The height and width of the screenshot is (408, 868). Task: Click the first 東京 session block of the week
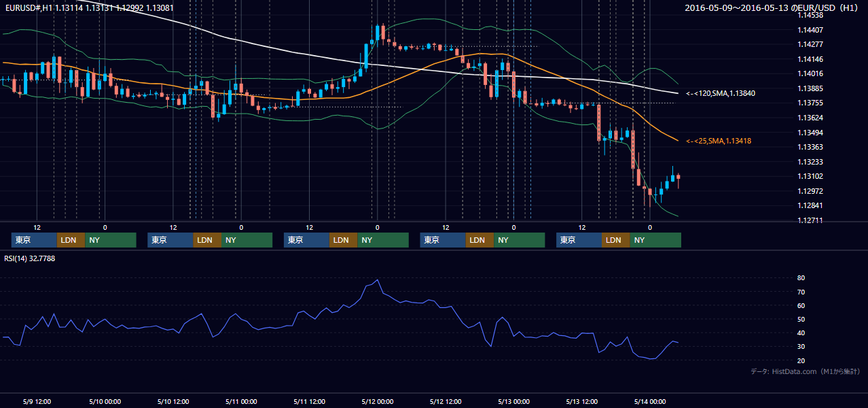tap(34, 240)
